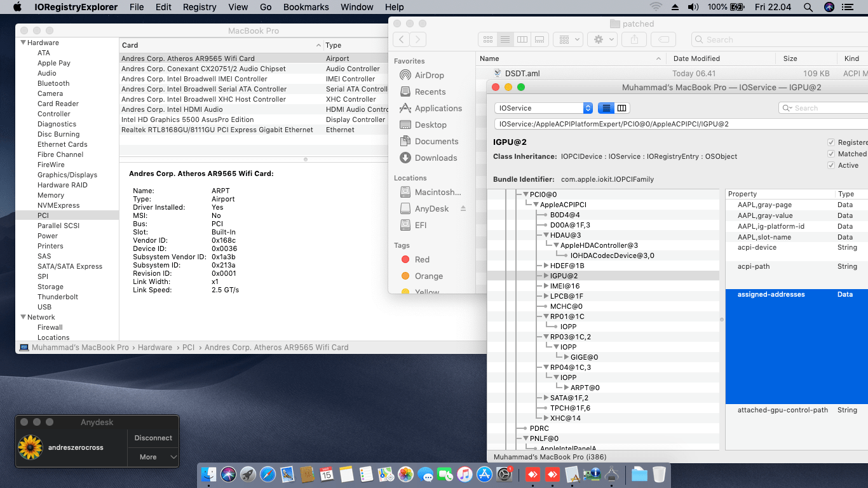Open the Go menu
The width and height of the screenshot is (868, 488).
266,7
